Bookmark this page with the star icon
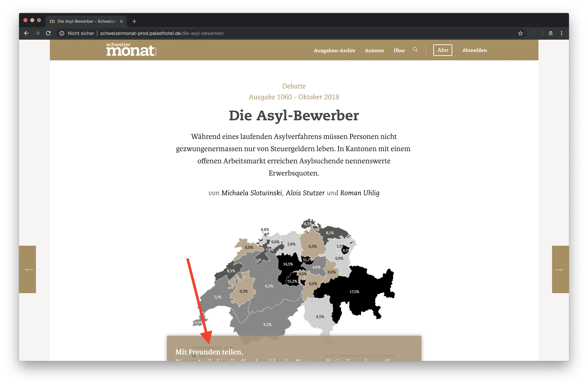Image resolution: width=588 pixels, height=386 pixels. 520,33
